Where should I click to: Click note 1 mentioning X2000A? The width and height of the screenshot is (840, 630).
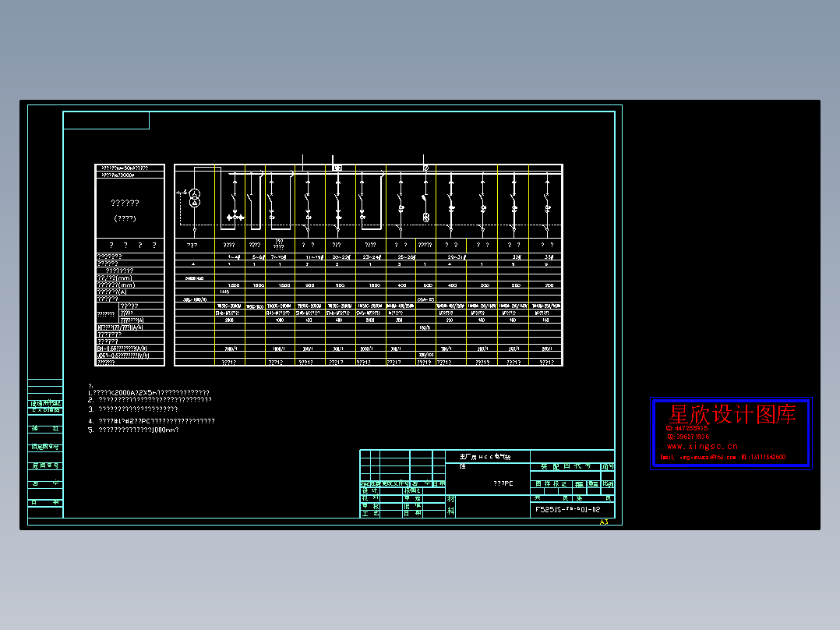(148, 393)
